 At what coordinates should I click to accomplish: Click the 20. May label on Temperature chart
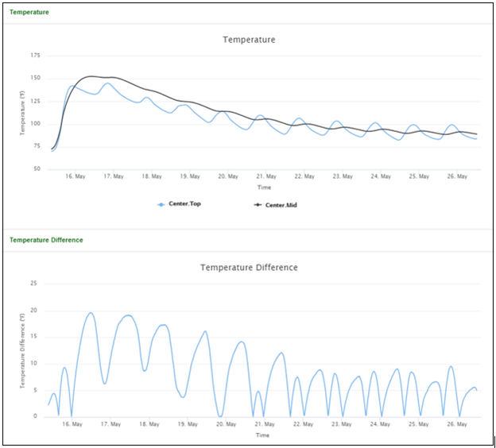pyautogui.click(x=228, y=176)
